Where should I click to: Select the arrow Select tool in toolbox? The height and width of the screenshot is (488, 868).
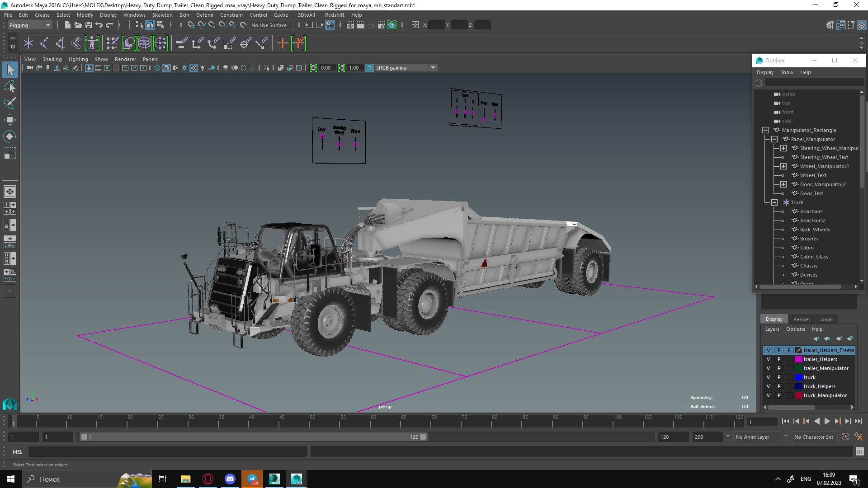pyautogui.click(x=10, y=70)
